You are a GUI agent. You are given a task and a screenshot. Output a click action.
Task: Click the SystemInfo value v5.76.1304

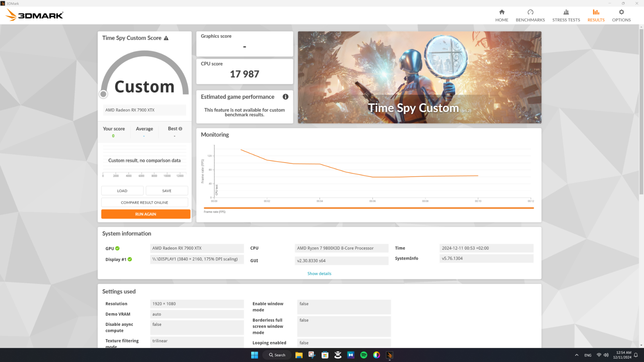pos(487,258)
